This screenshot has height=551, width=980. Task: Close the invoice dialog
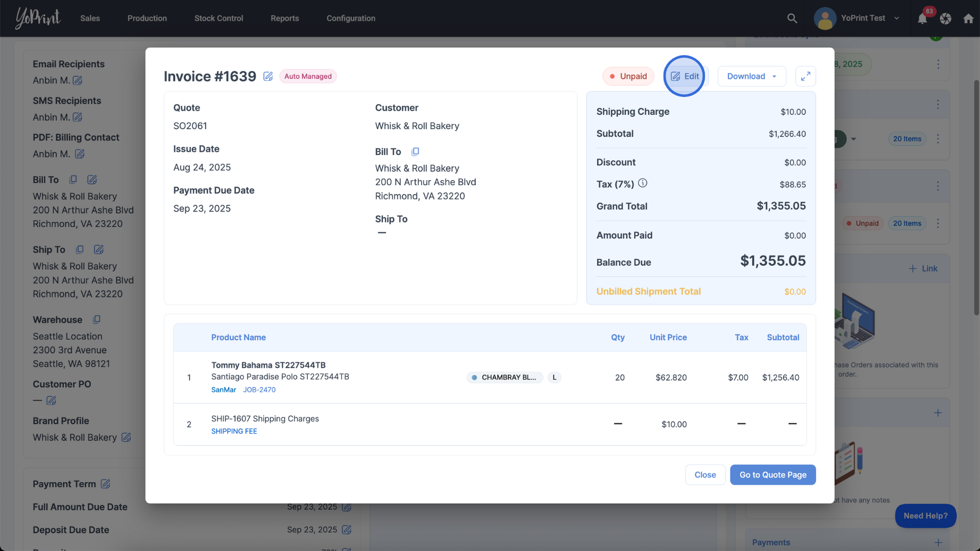click(x=705, y=475)
